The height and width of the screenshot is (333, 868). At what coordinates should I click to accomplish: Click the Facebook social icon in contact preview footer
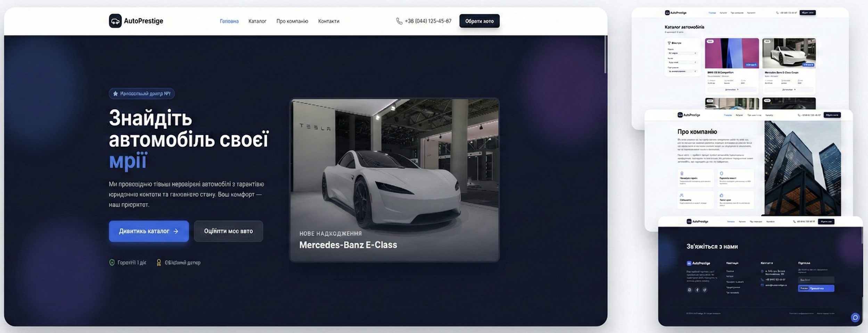pyautogui.click(x=697, y=290)
